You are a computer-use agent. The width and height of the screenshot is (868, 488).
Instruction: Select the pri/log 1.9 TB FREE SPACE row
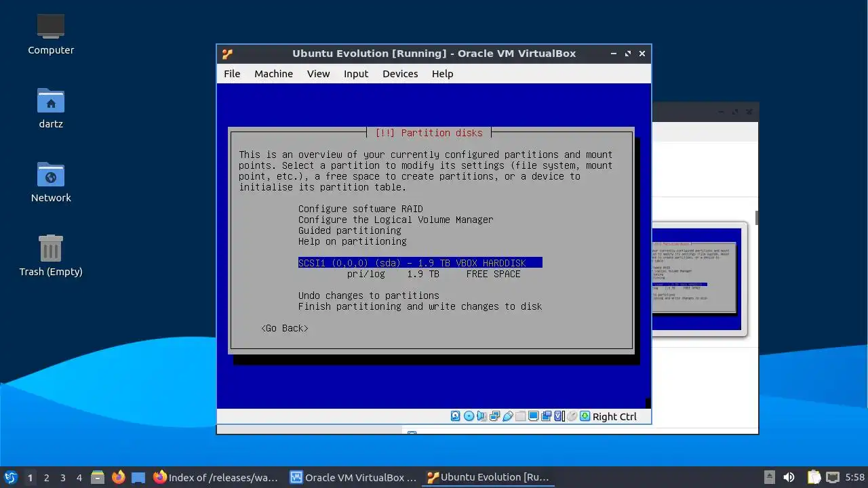point(433,274)
